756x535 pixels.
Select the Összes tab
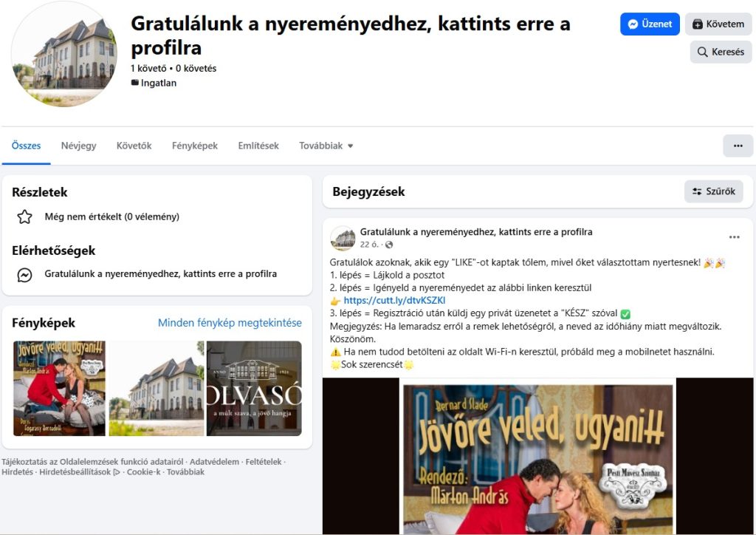click(x=26, y=146)
